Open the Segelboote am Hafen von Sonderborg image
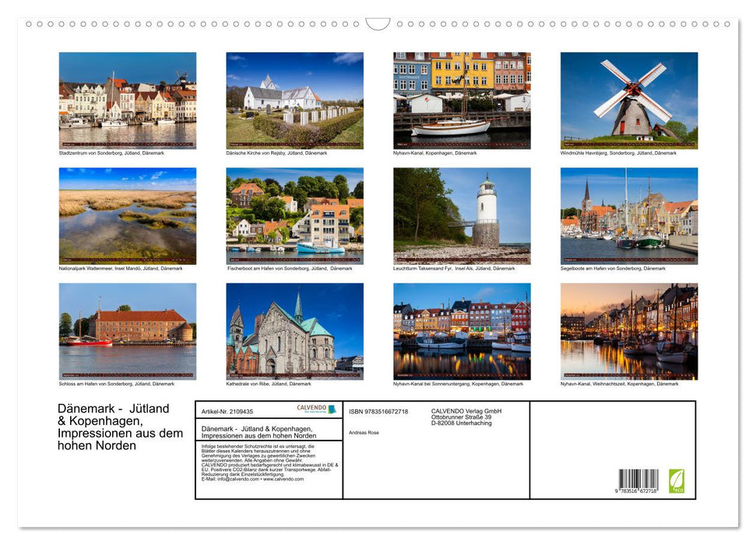The height and width of the screenshot is (545, 756). click(628, 214)
